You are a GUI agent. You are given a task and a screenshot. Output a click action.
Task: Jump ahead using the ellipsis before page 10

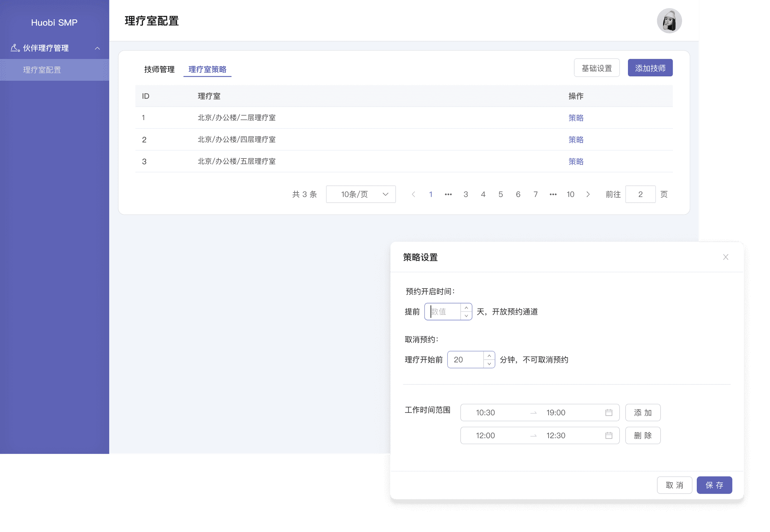[x=553, y=194]
